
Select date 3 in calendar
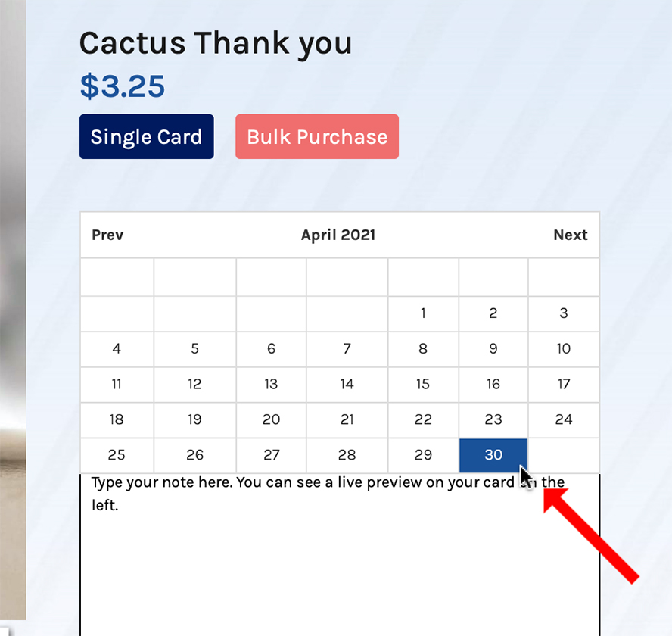564,313
